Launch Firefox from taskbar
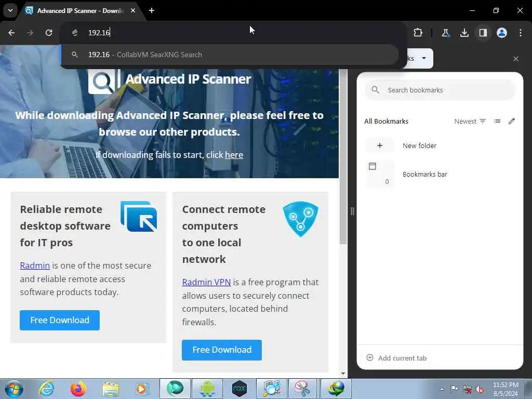The image size is (532, 399). tap(78, 389)
